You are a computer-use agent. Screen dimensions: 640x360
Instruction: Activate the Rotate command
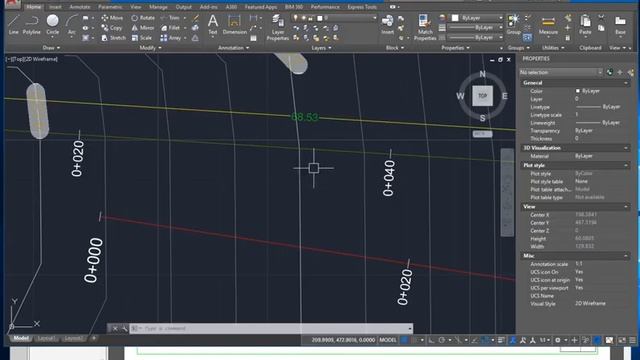(x=143, y=18)
